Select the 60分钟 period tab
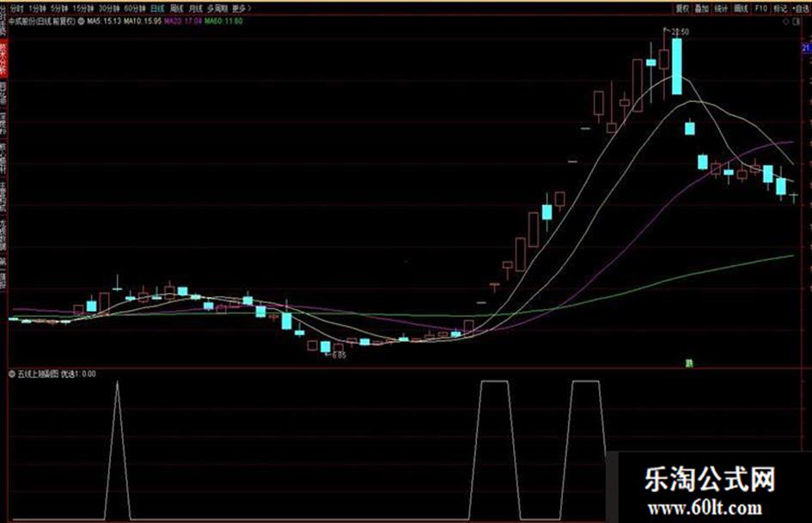Image resolution: width=812 pixels, height=523 pixels. [135, 9]
